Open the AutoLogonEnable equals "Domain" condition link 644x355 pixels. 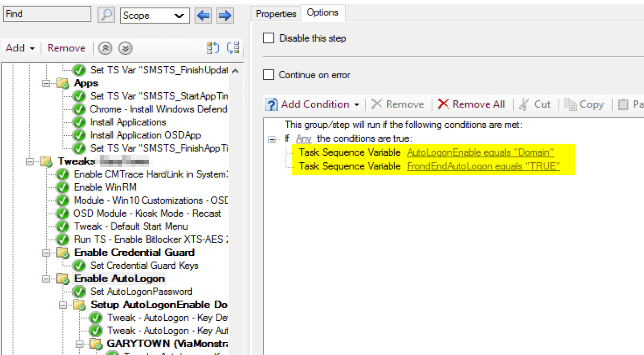(x=480, y=153)
